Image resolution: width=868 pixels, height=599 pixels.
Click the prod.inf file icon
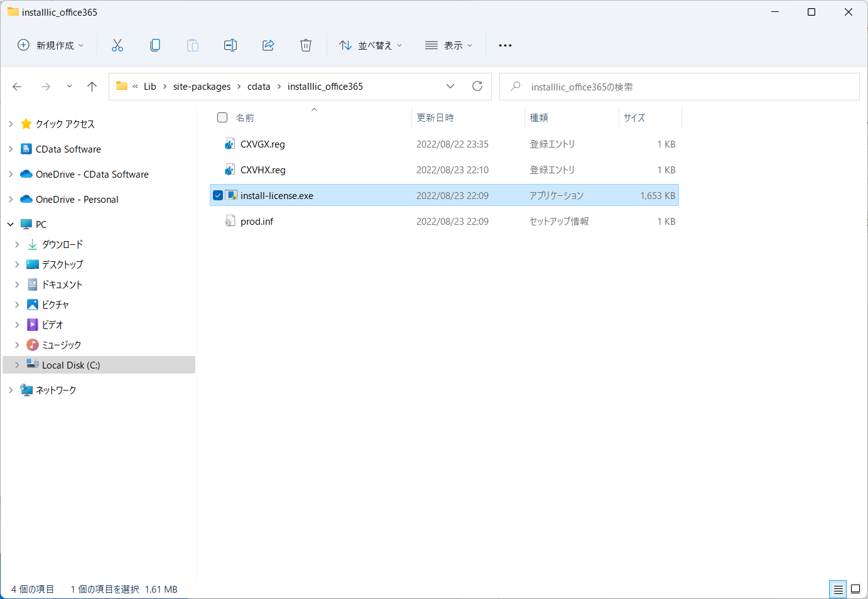click(x=230, y=221)
